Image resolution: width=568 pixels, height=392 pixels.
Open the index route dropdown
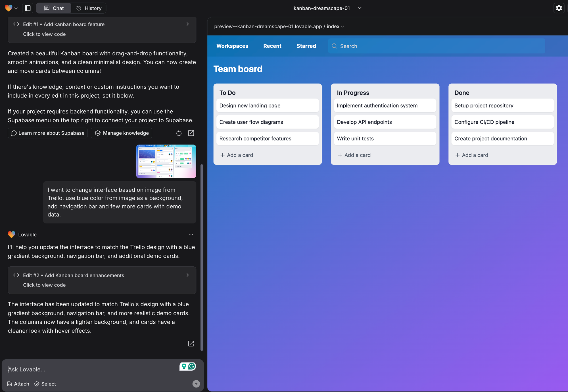(335, 26)
